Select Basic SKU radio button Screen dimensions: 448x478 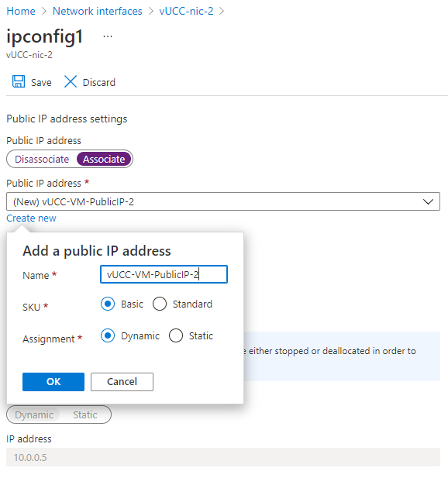click(108, 304)
